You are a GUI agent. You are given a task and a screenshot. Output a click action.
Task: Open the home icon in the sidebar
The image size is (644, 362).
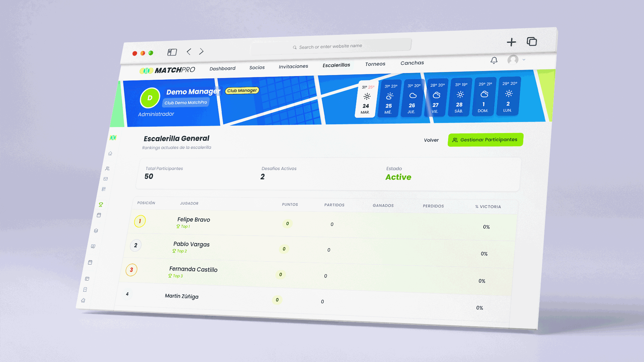[110, 153]
